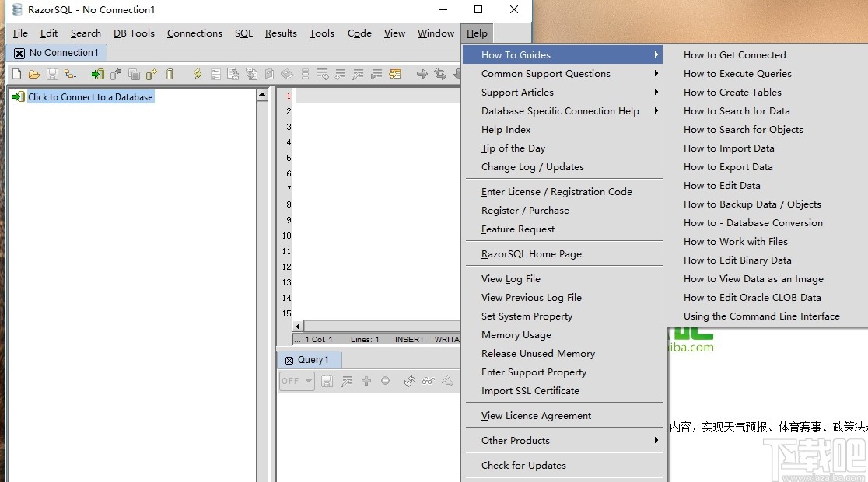Viewport: 868px width, 482px height.
Task: Click the pencil edit lines toolbar icon
Action: pos(358,74)
